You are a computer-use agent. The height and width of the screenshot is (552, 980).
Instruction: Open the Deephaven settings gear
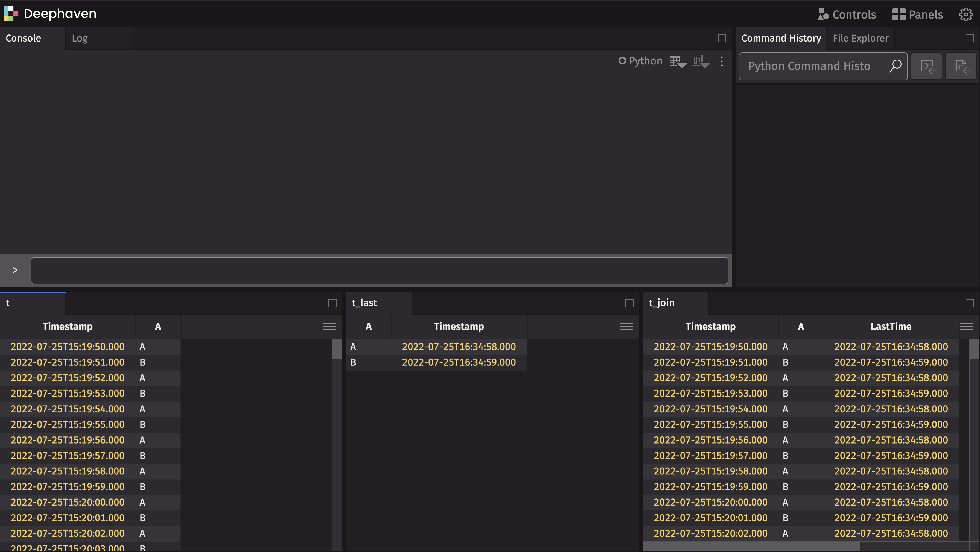click(966, 14)
